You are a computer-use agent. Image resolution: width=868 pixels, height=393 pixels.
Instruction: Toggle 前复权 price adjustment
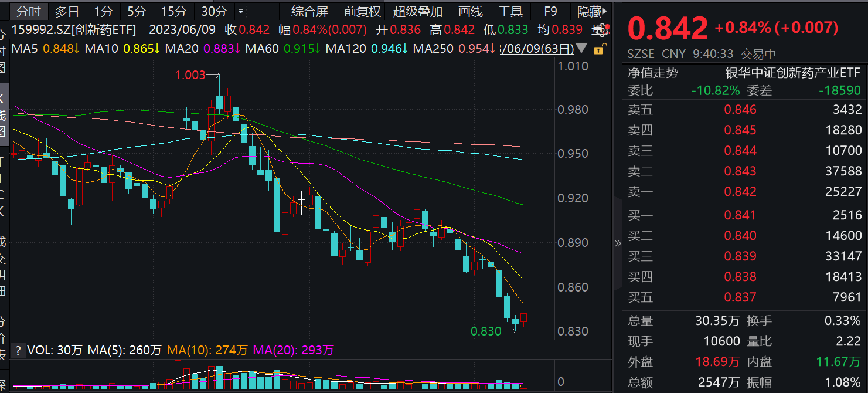(x=362, y=11)
